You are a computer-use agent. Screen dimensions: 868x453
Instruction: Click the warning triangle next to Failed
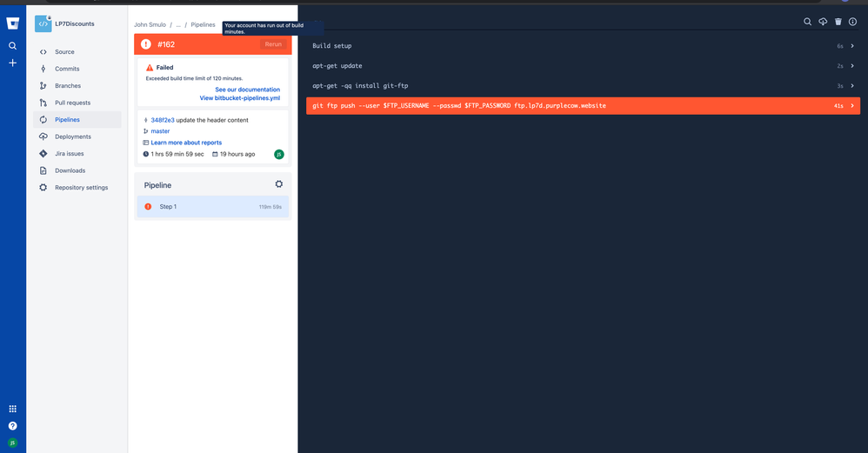(150, 68)
